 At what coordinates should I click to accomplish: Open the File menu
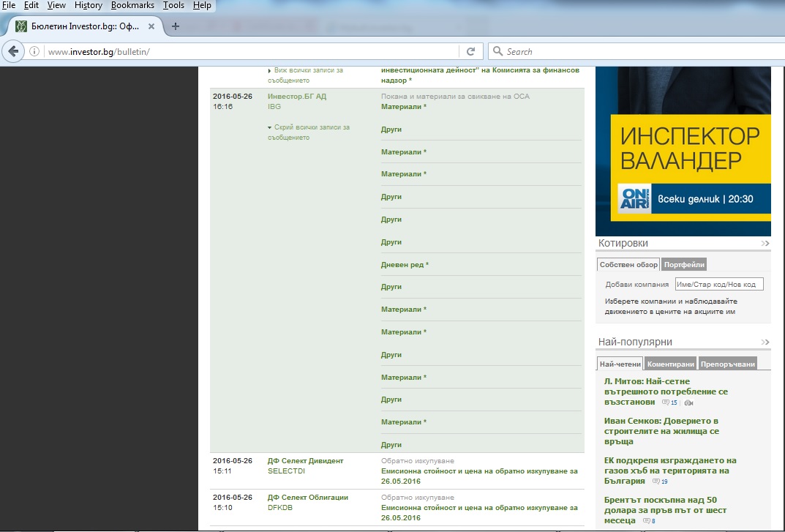coord(9,5)
